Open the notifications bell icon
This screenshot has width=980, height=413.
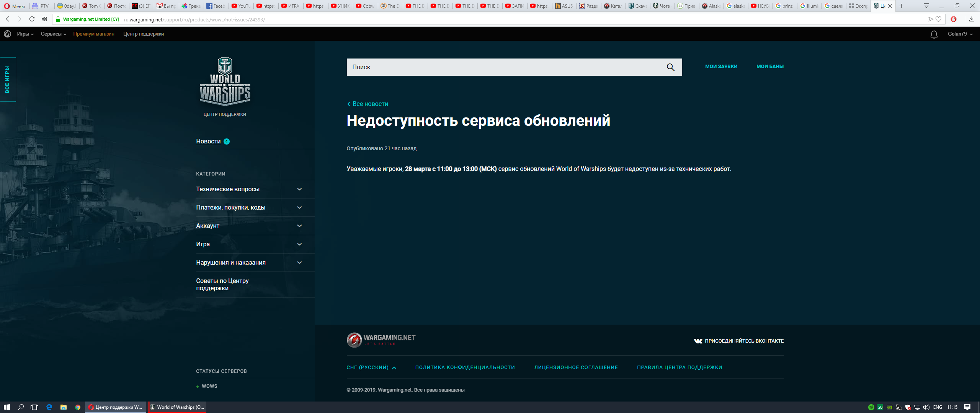pyautogui.click(x=934, y=34)
